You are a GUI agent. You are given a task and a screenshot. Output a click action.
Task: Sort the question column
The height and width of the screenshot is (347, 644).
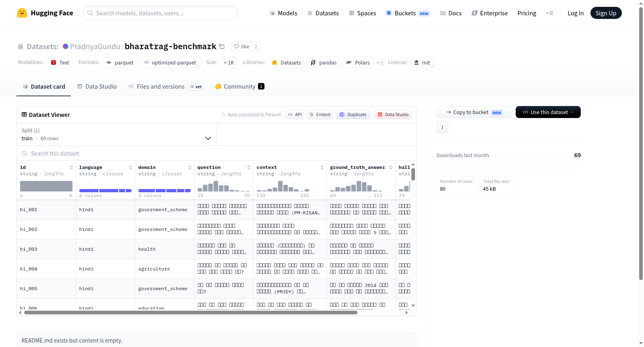coord(249,167)
